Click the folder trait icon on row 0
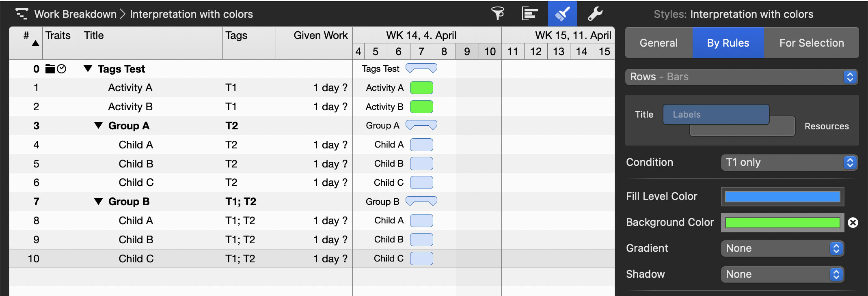 pyautogui.click(x=50, y=69)
